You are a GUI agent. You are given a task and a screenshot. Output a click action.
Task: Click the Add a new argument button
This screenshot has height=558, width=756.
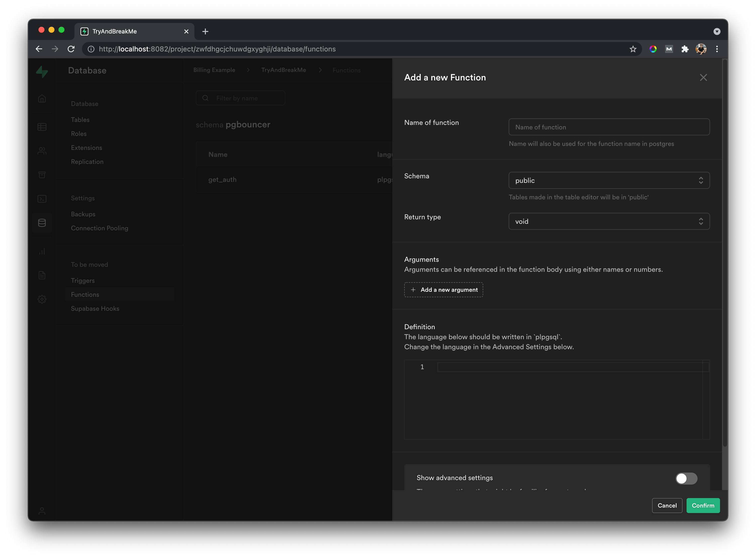444,289
